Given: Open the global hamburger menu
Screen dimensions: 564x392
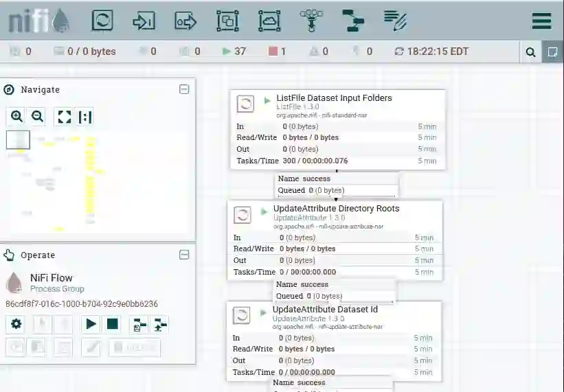Looking at the screenshot, I should click(x=542, y=21).
